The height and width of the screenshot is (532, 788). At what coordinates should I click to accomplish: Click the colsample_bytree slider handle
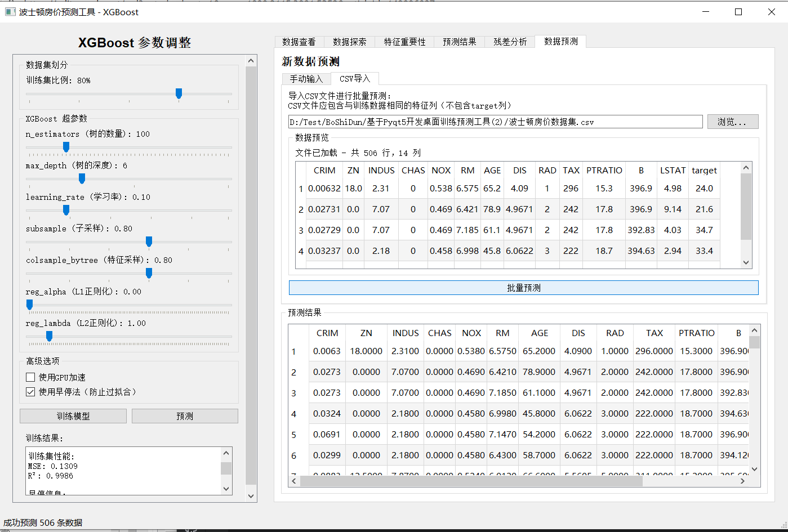pyautogui.click(x=149, y=273)
